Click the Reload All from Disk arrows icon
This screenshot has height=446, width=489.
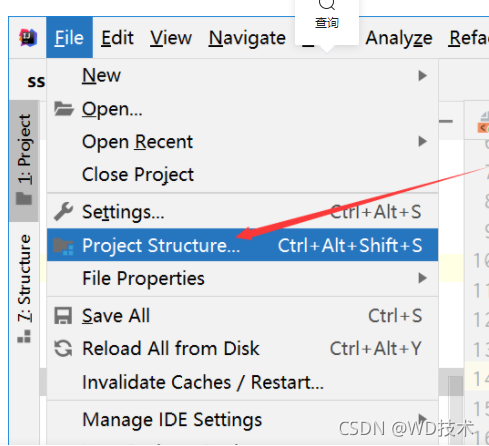coord(63,348)
